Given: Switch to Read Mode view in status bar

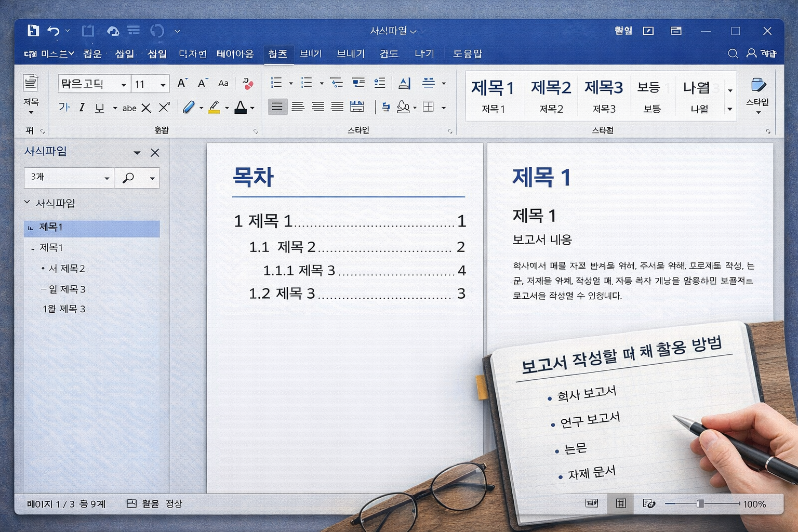Looking at the screenshot, I should point(592,503).
